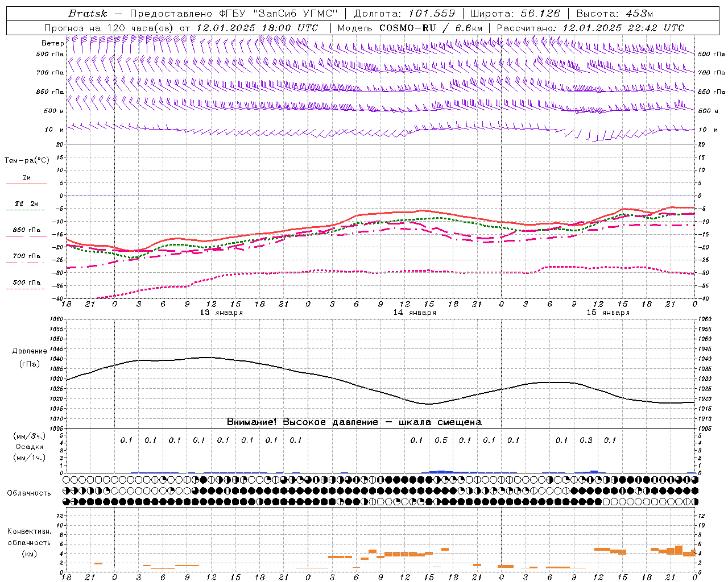Click the Ветер wind panel label
This screenshot has width=728, height=582.
[x=52, y=43]
